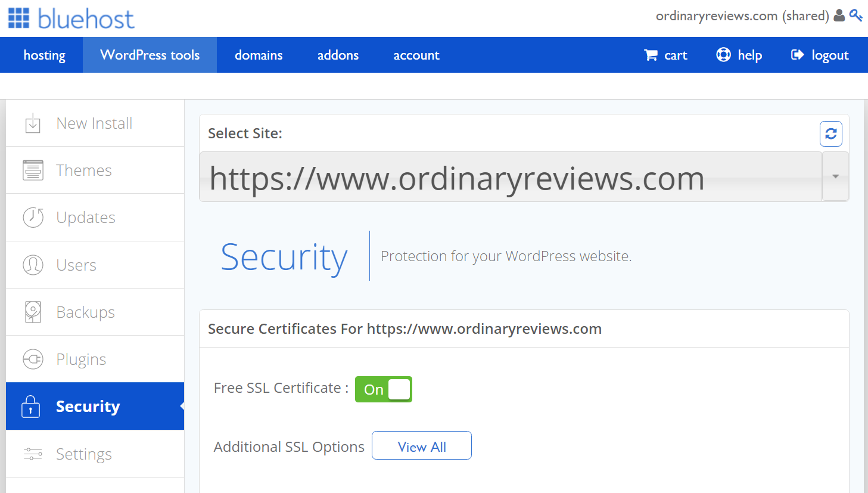Switch to WordPress tools tab

tap(150, 55)
